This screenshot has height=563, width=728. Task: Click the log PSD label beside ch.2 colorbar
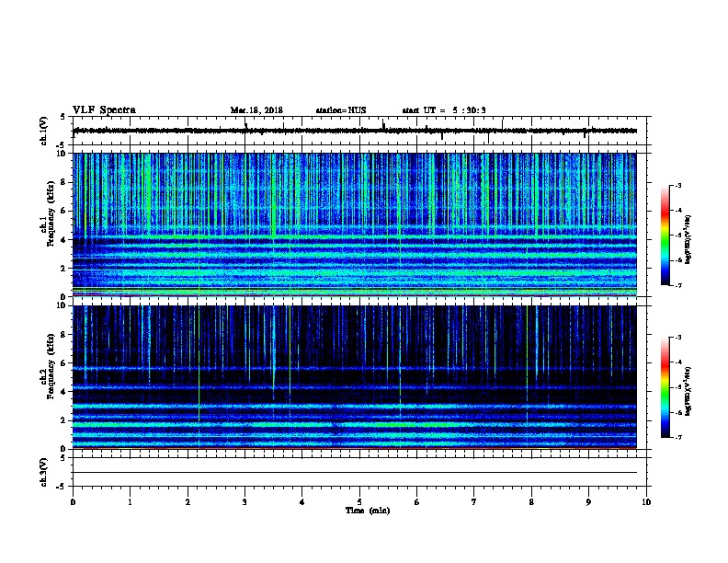point(688,391)
